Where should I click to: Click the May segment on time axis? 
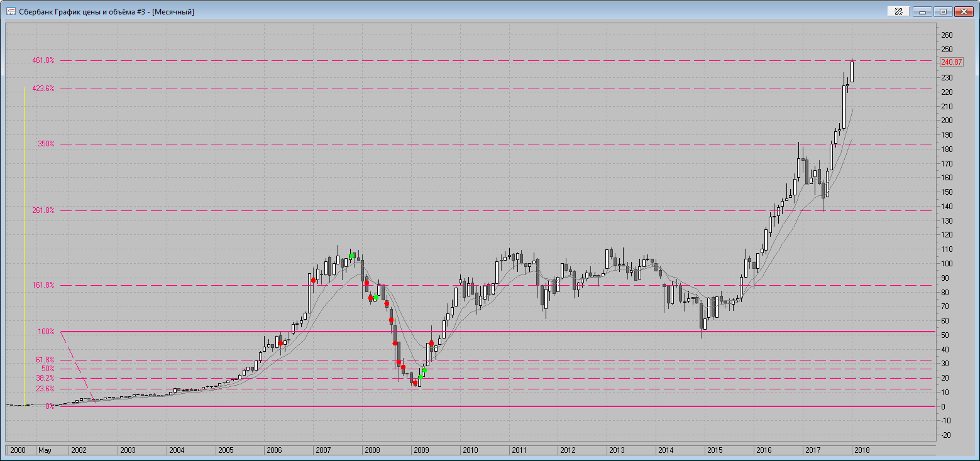coord(52,450)
